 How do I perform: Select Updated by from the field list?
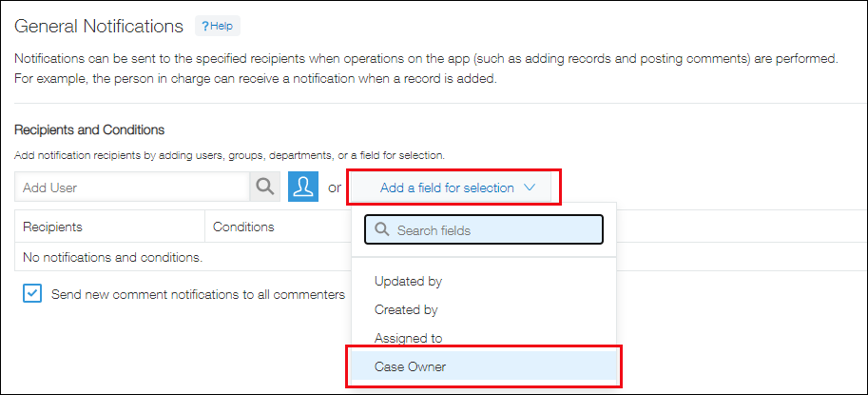408,282
